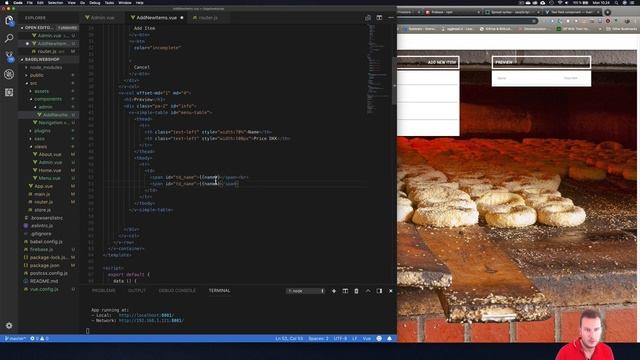Click the master branch status item
The image size is (640, 360).
point(16,338)
